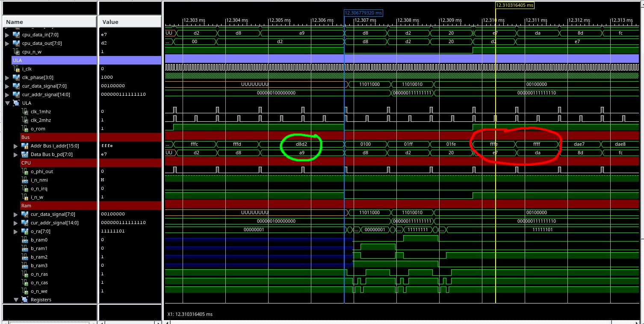Click the signal icon beside clk_2mhz

pos(25,120)
